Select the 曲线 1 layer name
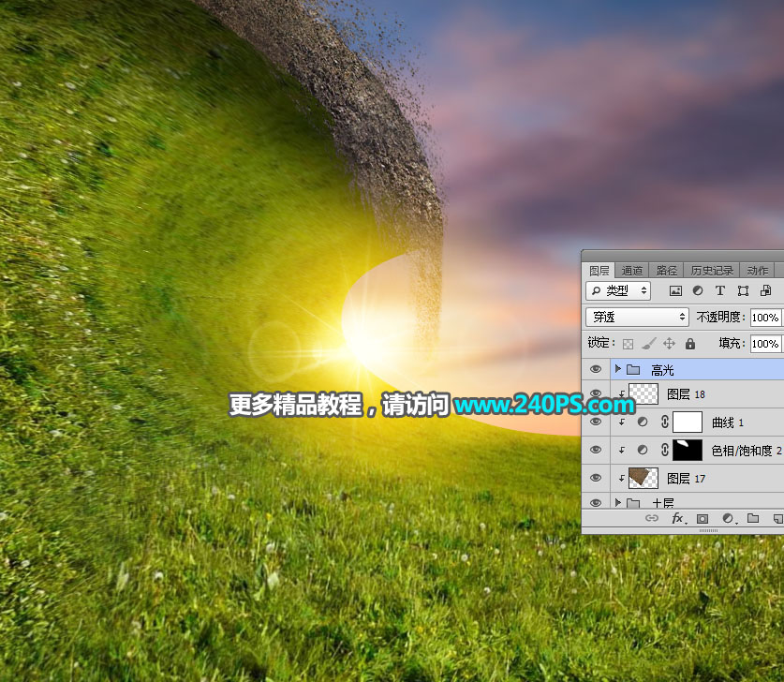784x682 pixels. coord(728,423)
